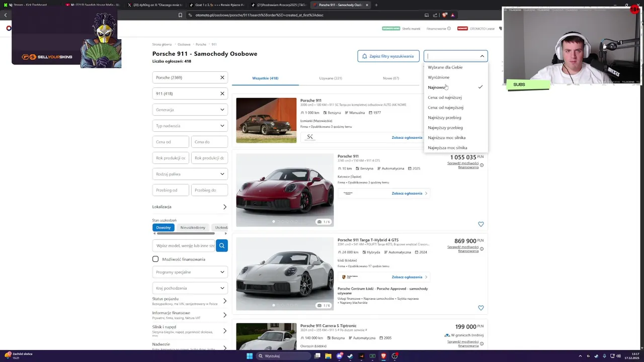Click the OTOMOTO Lease header link
The width and height of the screenshot is (644, 362).
[x=482, y=29]
